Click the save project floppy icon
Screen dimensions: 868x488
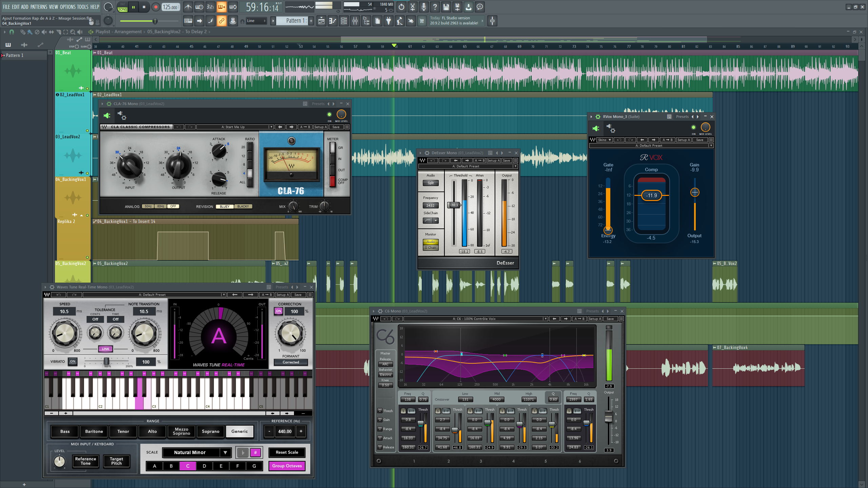click(446, 7)
